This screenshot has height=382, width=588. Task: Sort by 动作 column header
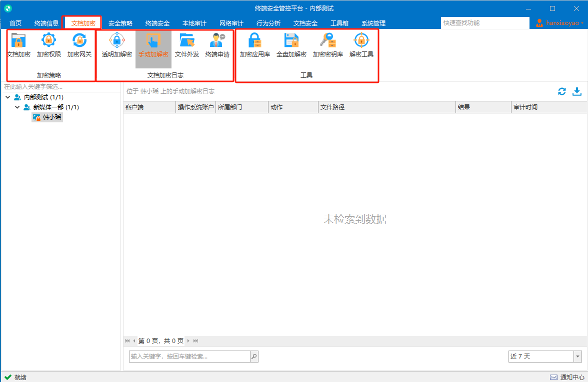coord(293,107)
